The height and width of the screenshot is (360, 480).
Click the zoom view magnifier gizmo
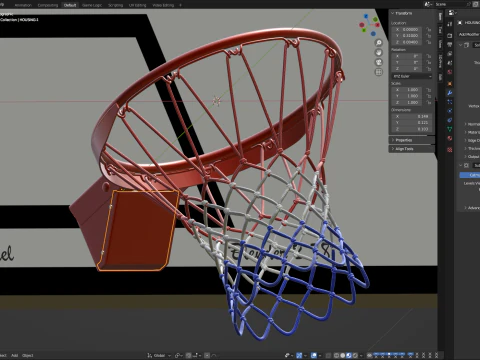coord(379,43)
